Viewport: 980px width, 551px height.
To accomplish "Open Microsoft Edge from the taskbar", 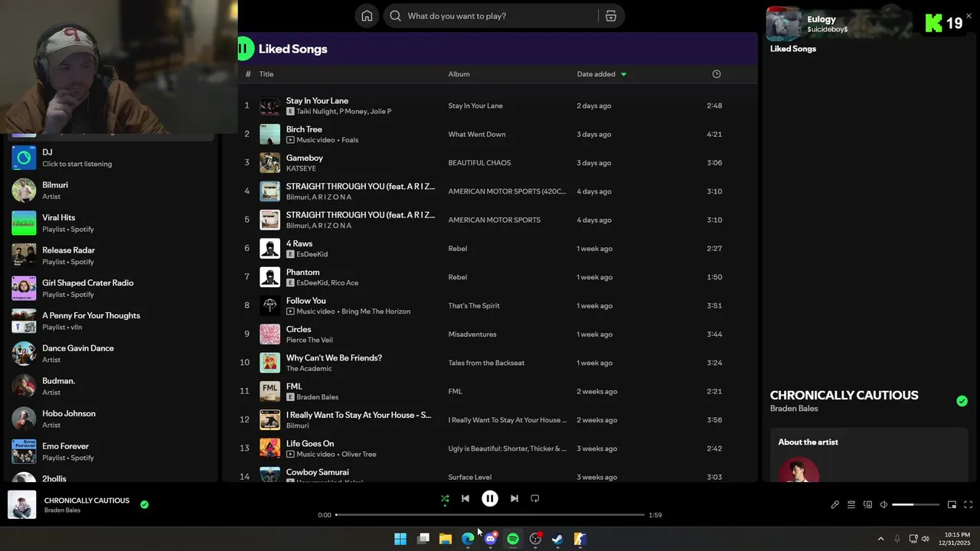I will pyautogui.click(x=468, y=539).
